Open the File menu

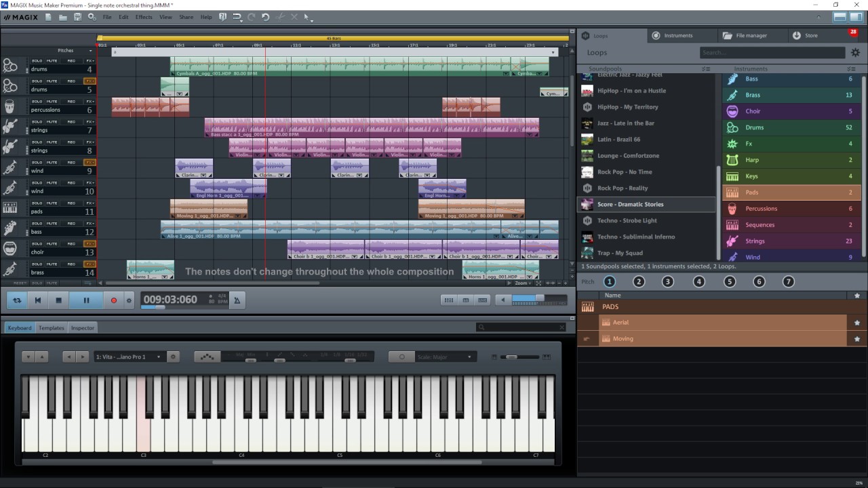pyautogui.click(x=107, y=17)
